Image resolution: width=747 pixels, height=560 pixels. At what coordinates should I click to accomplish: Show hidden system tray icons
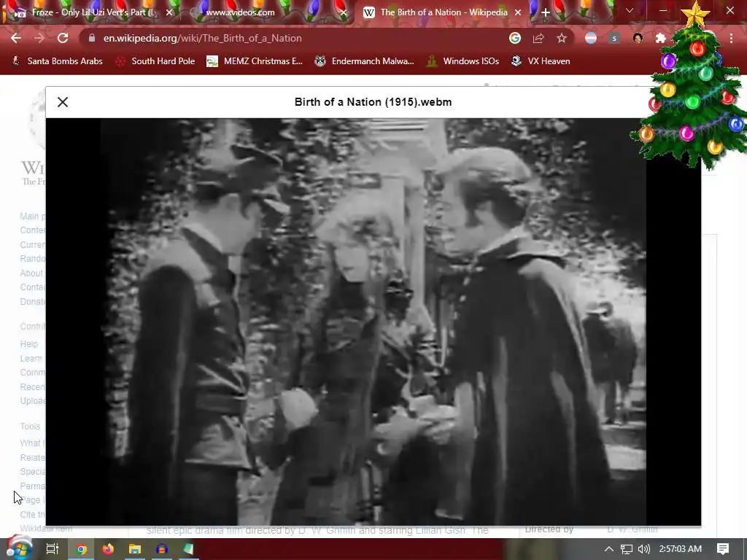pos(609,549)
